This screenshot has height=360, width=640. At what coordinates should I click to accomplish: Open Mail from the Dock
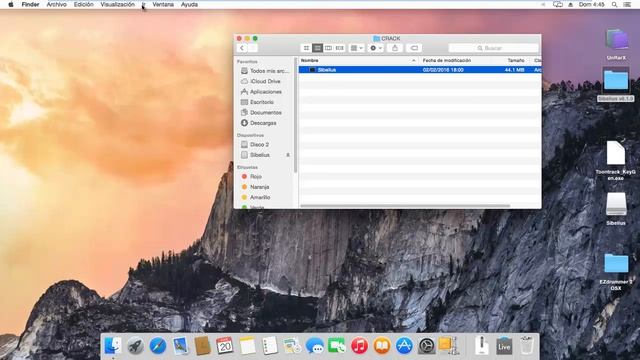(x=180, y=346)
